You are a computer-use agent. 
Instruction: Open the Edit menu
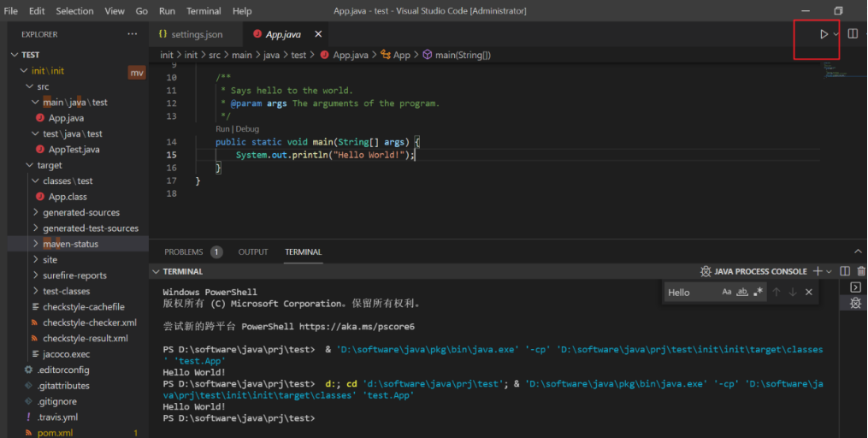37,11
